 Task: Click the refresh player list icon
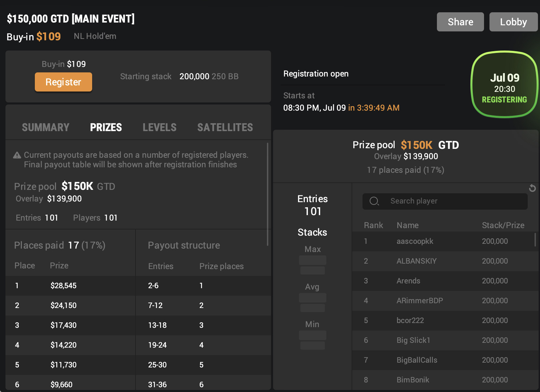click(x=532, y=188)
